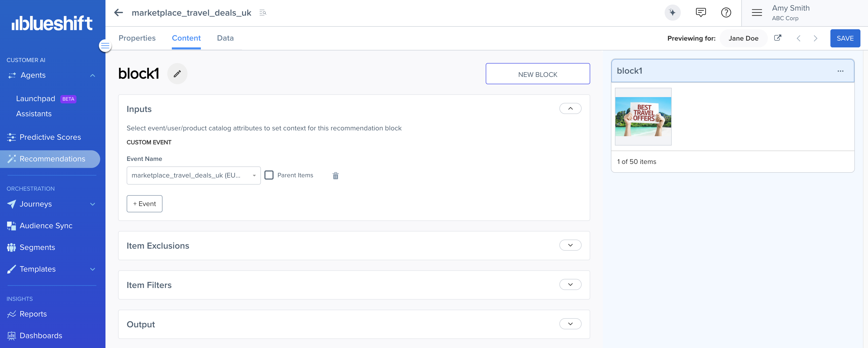Click the NEW BLOCK button

click(537, 74)
